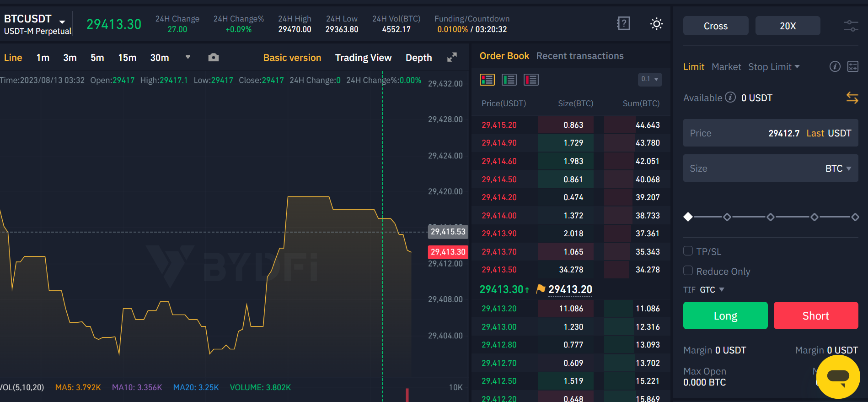This screenshot has width=868, height=402.
Task: Select 30m chart interval
Action: point(160,58)
